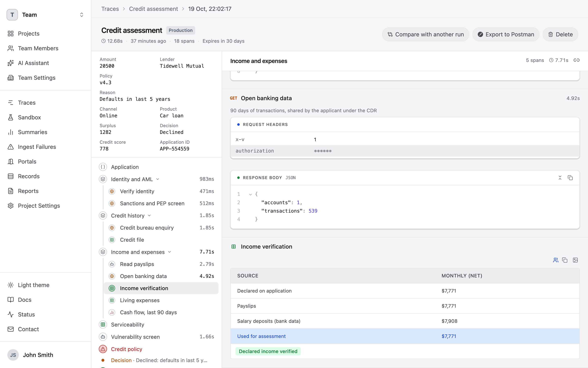Click the people icon above income table
Screen dimensions: 588x368
coord(556,260)
